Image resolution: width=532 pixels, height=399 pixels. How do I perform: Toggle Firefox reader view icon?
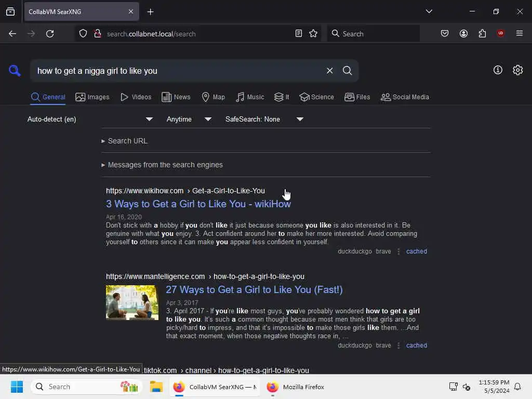(x=299, y=34)
